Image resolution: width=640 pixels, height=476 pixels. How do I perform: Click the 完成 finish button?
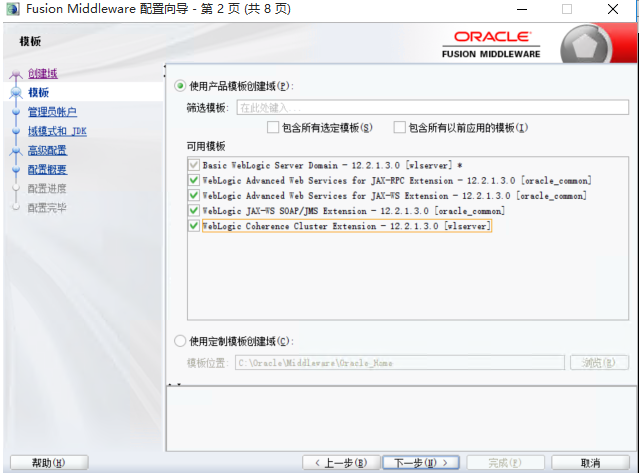point(505,463)
